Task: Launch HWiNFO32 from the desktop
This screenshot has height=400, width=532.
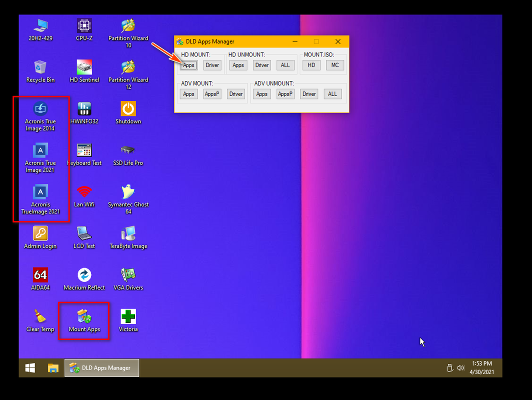Action: pos(84,113)
